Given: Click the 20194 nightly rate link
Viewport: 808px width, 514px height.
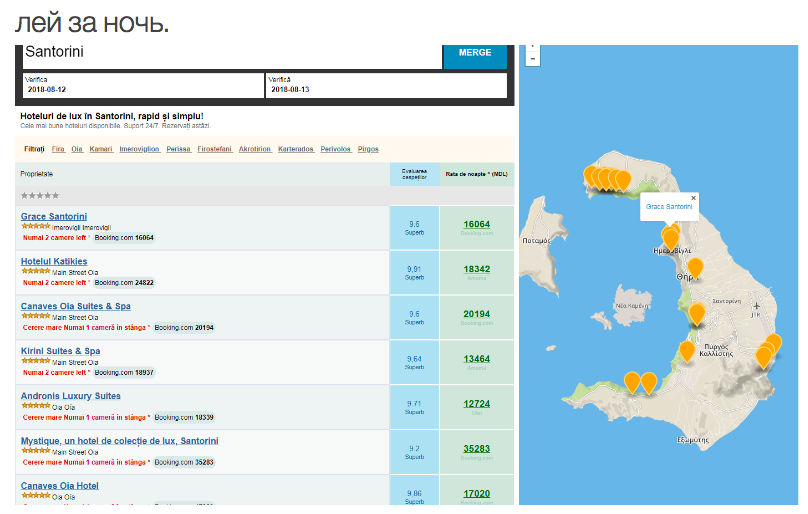Looking at the screenshot, I should pos(477,314).
